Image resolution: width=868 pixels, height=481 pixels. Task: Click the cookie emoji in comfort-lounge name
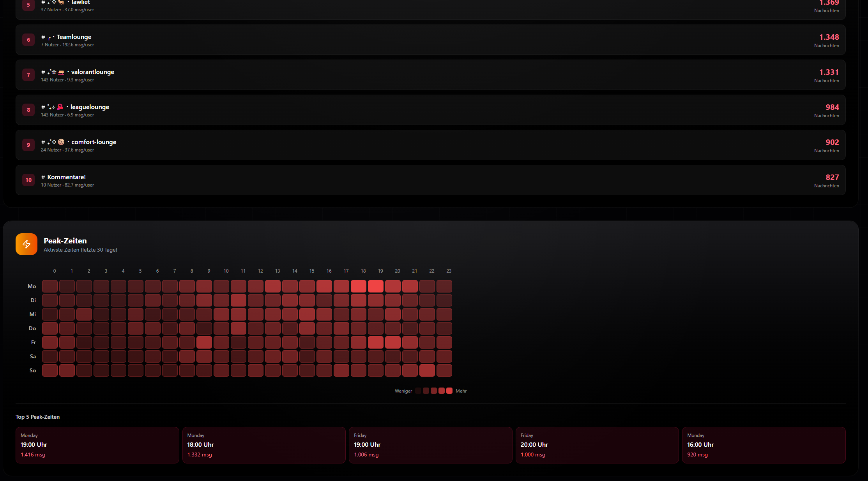(x=61, y=142)
